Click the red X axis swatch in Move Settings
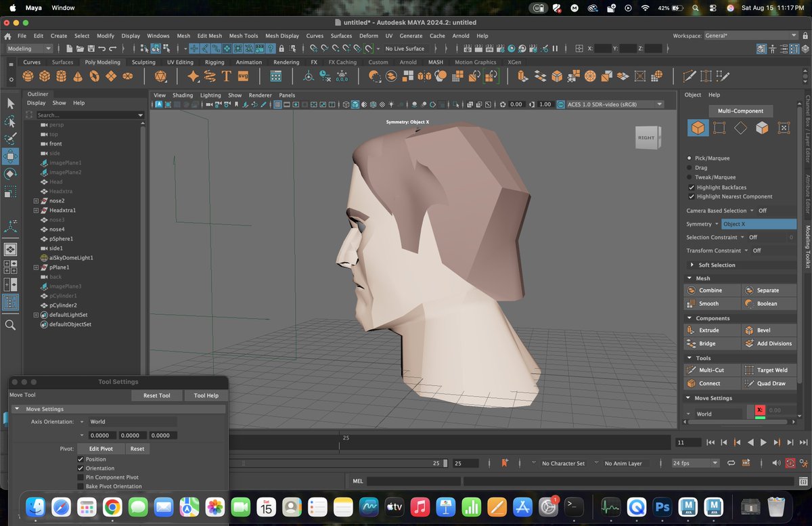The image size is (812, 526). 760,410
